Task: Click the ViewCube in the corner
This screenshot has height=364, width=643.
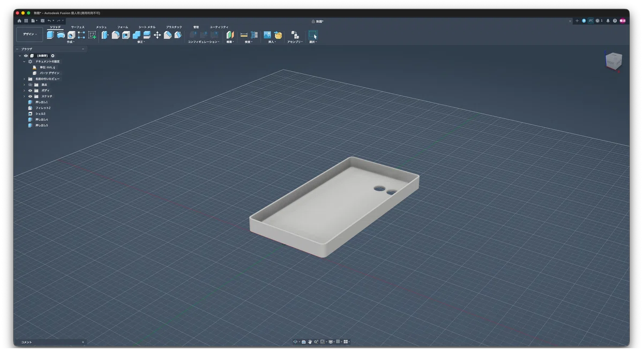Action: (614, 60)
